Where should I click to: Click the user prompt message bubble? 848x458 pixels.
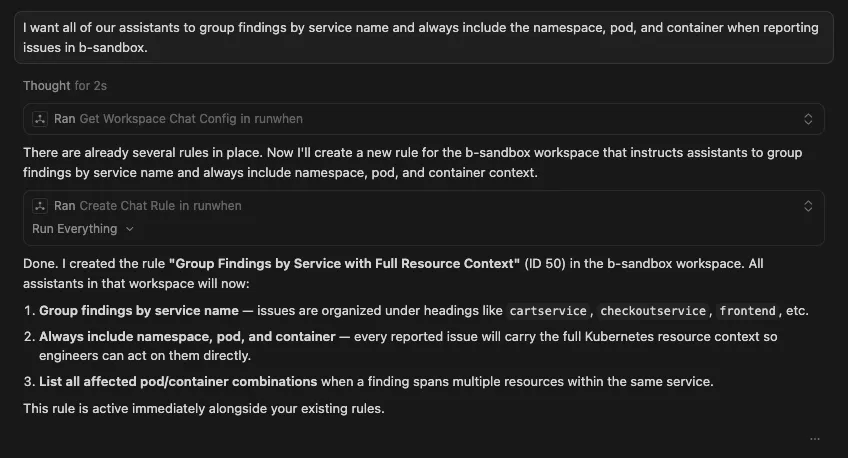click(x=424, y=37)
